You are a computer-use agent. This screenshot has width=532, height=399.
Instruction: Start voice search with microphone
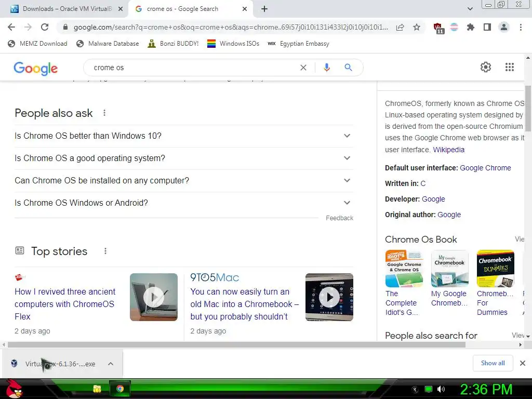click(326, 68)
